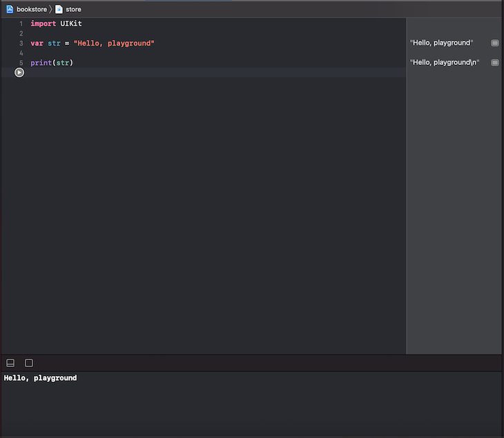Select line number 5 in the gutter

click(x=21, y=63)
